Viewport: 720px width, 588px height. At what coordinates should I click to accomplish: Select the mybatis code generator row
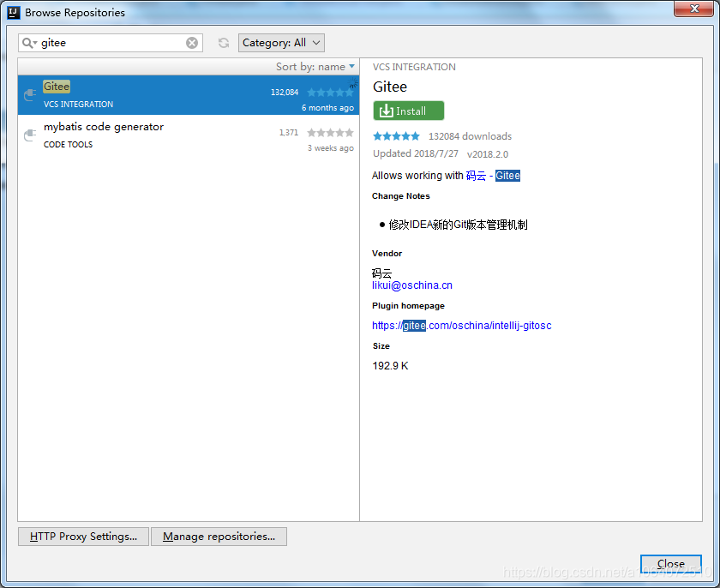[x=189, y=135]
